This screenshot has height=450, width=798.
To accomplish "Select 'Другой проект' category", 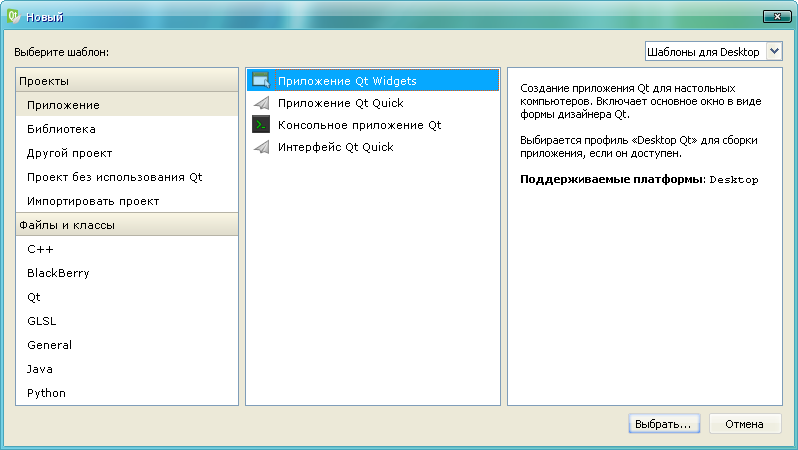I will click(x=127, y=153).
